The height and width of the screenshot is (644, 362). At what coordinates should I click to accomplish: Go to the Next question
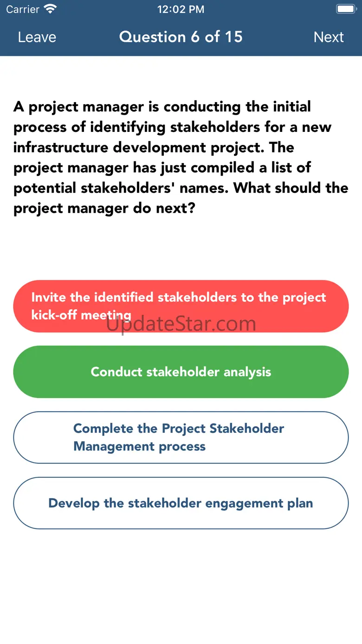pos(329,37)
